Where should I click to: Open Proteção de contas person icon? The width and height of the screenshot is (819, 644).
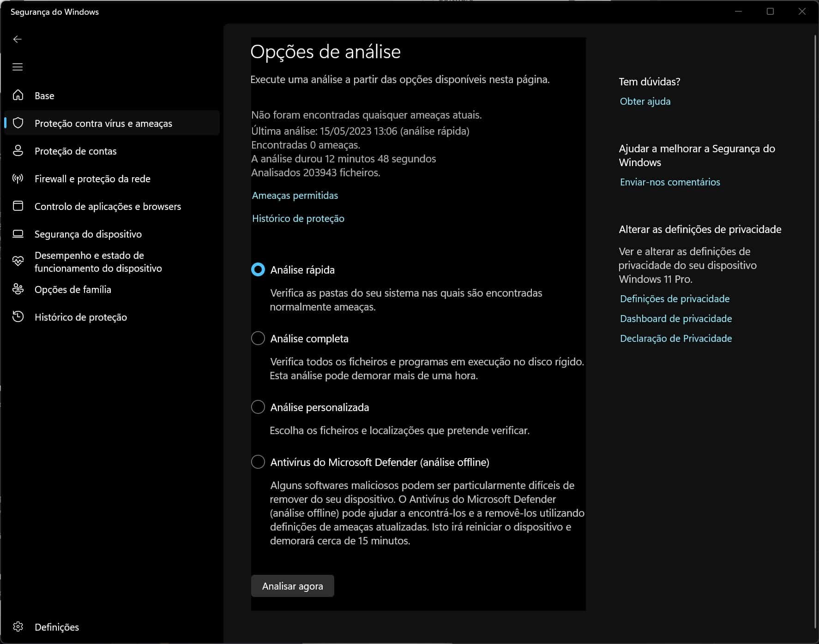(x=18, y=151)
